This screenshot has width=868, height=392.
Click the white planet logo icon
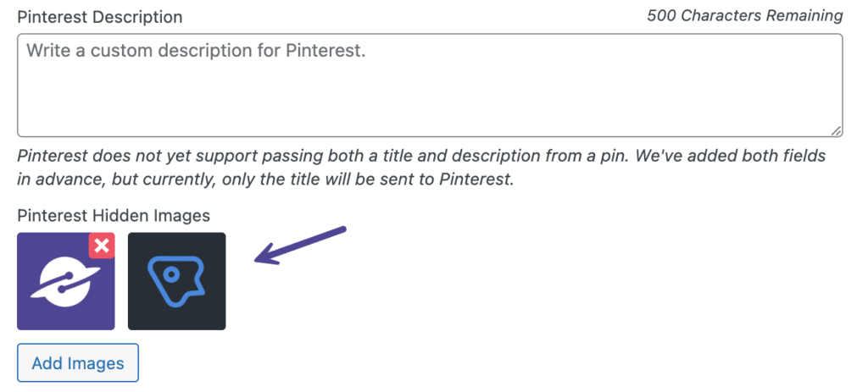coord(65,282)
